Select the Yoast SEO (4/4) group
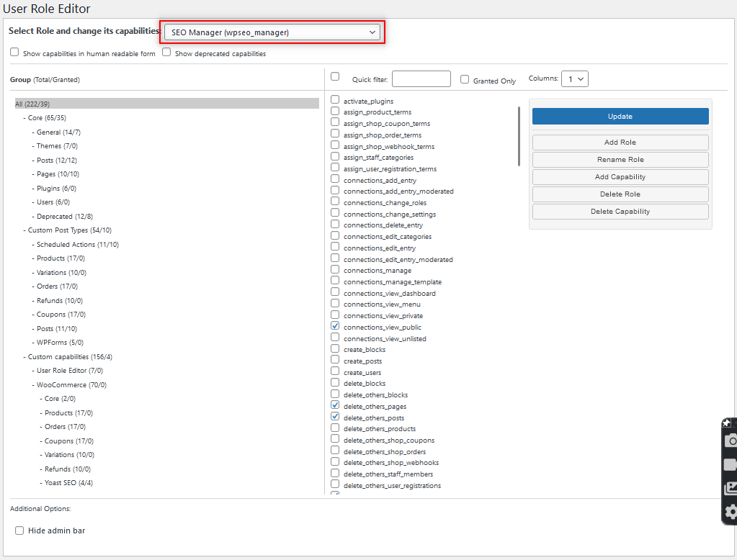Image resolution: width=737 pixels, height=560 pixels. [68, 483]
